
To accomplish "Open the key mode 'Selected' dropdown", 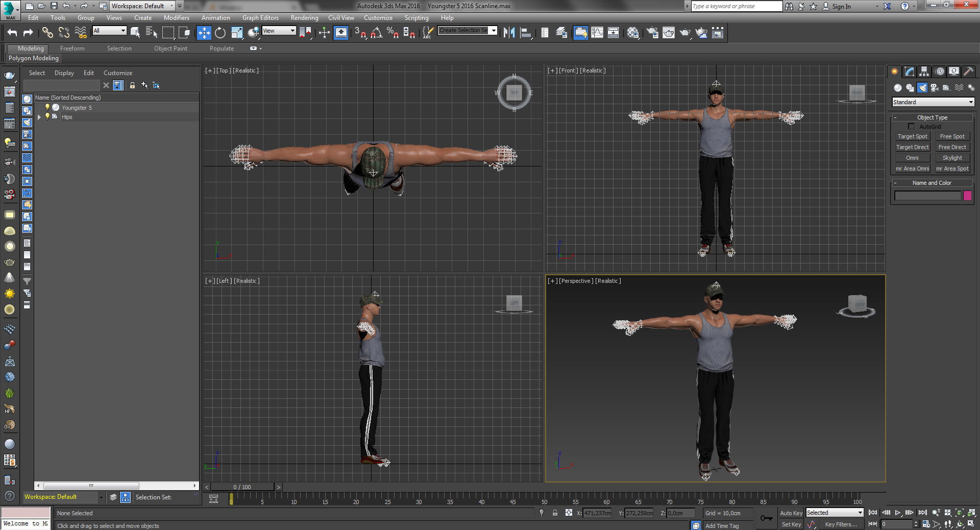I will [x=835, y=513].
